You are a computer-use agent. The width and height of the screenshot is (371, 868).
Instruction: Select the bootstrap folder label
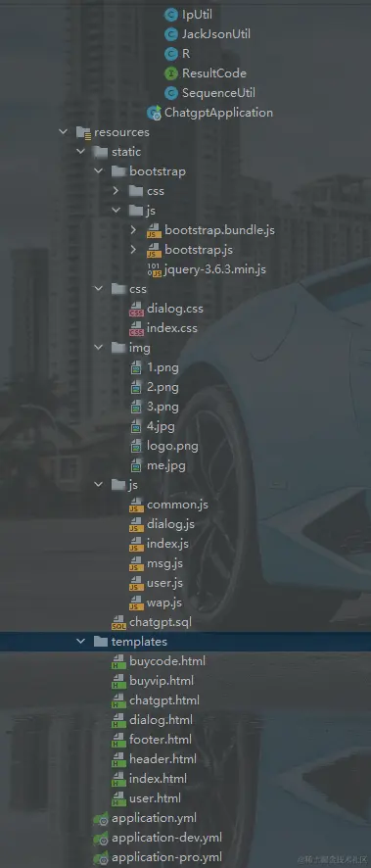coord(158,171)
